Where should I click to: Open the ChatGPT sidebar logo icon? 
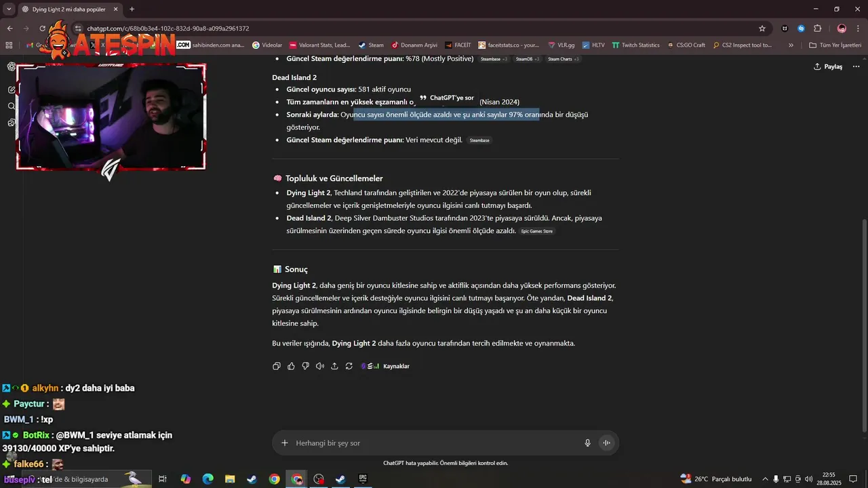click(x=12, y=66)
